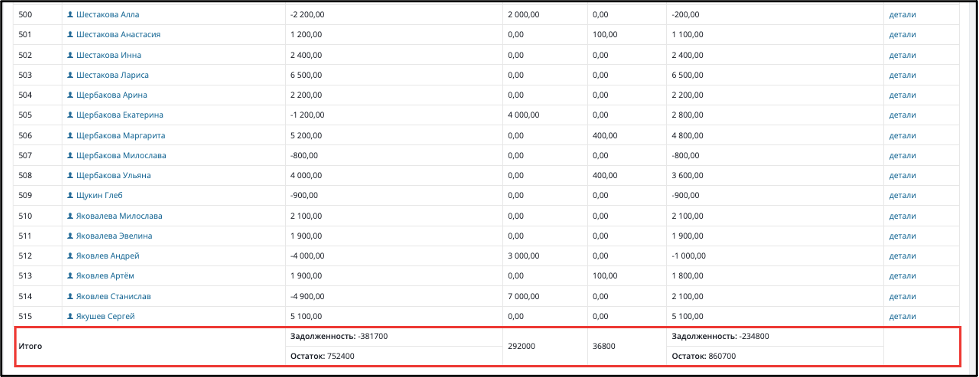Image resolution: width=979 pixels, height=377 pixels.
Task: Open Щербакова Екатерина profile link
Action: pyautogui.click(x=120, y=115)
